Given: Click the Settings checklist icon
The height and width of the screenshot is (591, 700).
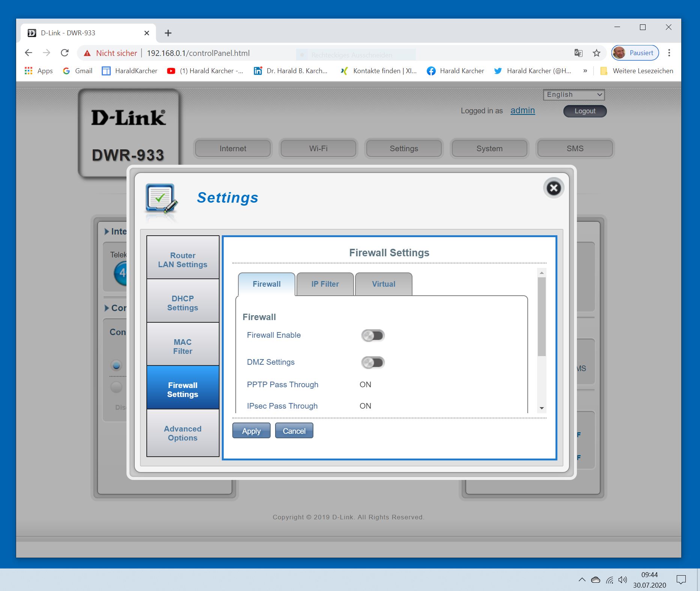Looking at the screenshot, I should [161, 199].
